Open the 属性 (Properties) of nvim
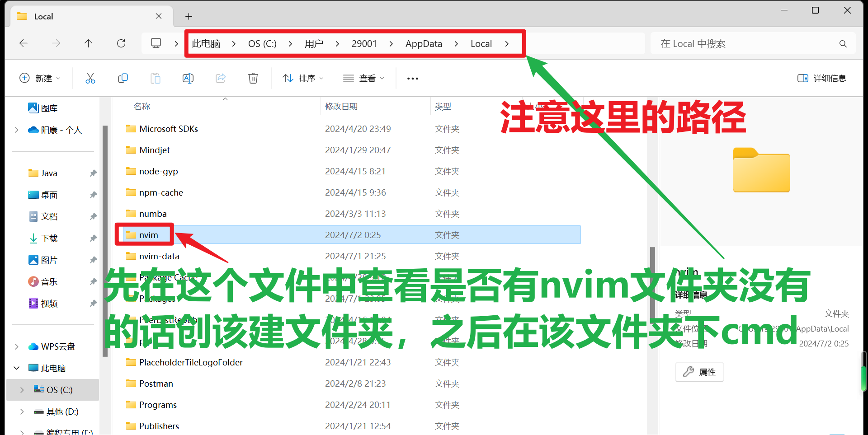The image size is (868, 435). [x=699, y=372]
